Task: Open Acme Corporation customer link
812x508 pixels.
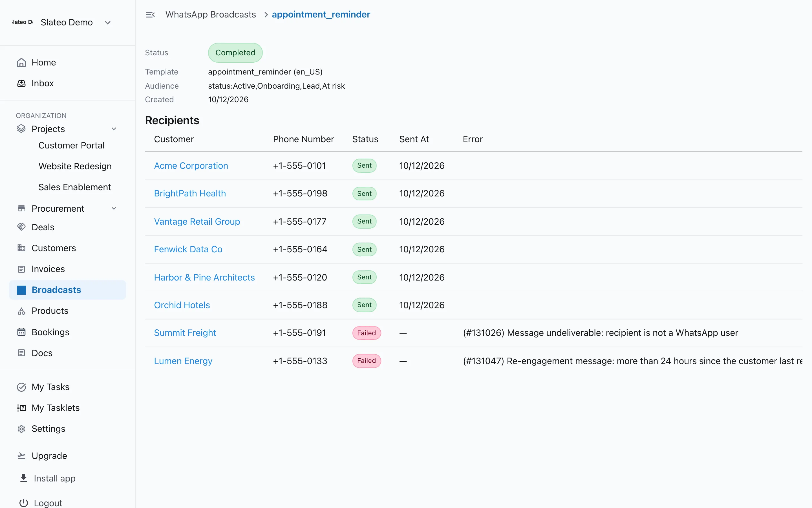Action: [x=191, y=166]
